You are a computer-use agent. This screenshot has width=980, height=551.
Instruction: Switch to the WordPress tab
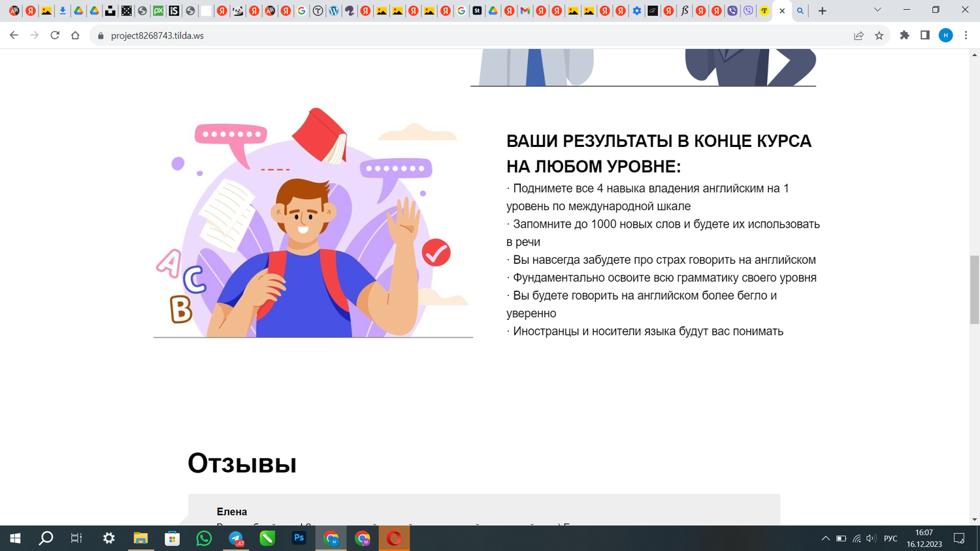point(334,10)
